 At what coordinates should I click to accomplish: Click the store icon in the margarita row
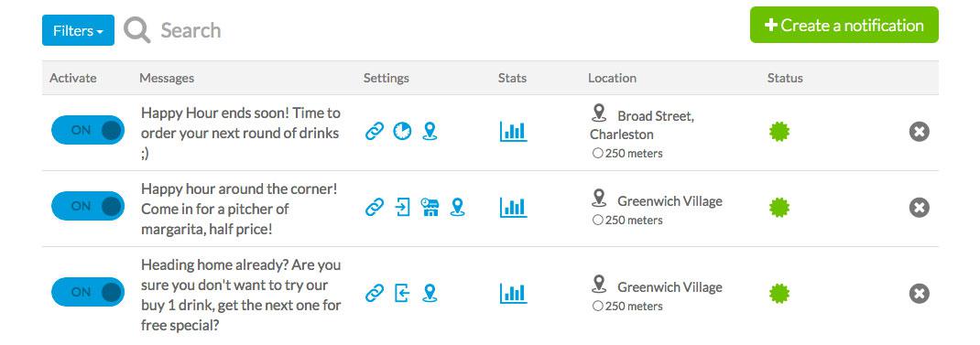point(430,207)
